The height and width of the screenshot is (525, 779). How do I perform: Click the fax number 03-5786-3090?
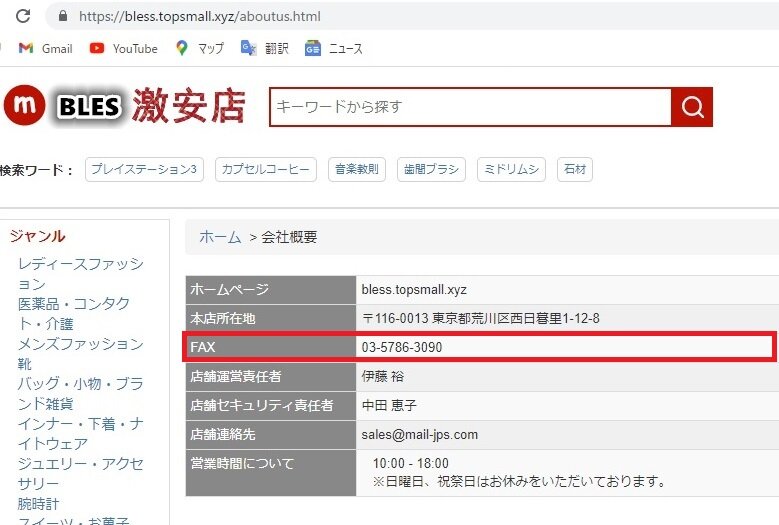point(401,347)
